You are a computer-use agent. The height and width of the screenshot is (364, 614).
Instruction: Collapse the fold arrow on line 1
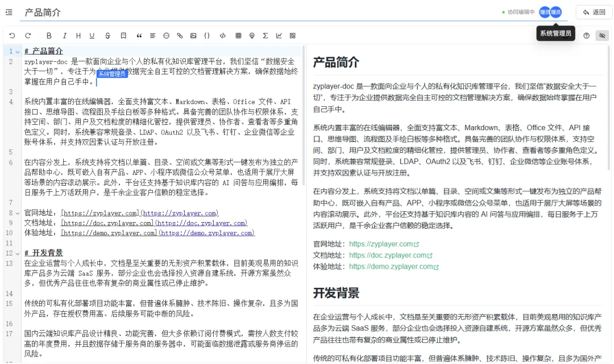(x=18, y=51)
